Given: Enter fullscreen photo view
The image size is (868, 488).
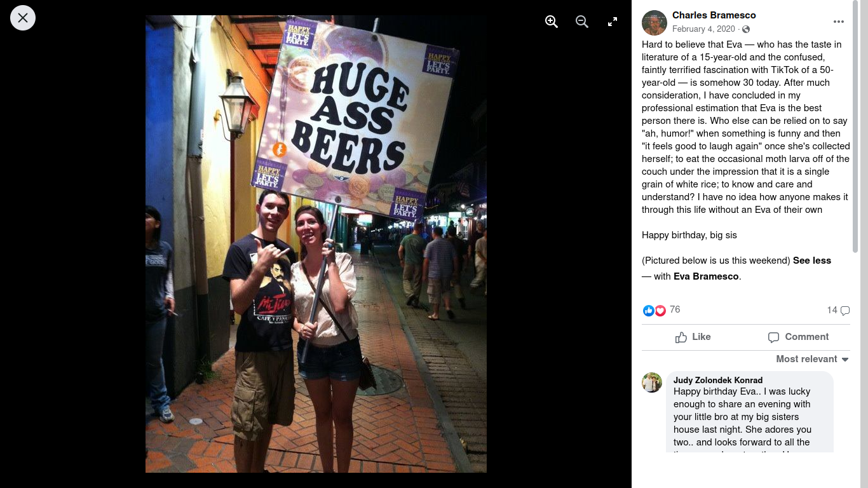Looking at the screenshot, I should pos(613,22).
